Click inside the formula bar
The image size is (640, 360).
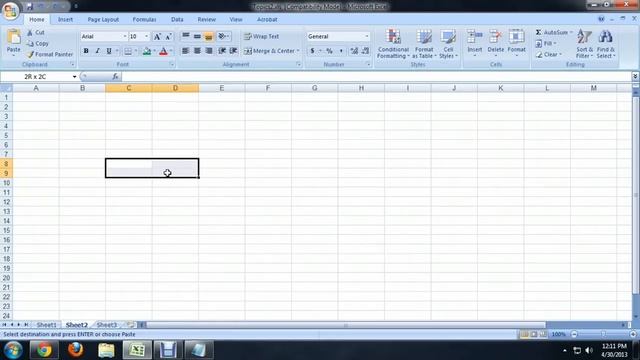point(376,76)
